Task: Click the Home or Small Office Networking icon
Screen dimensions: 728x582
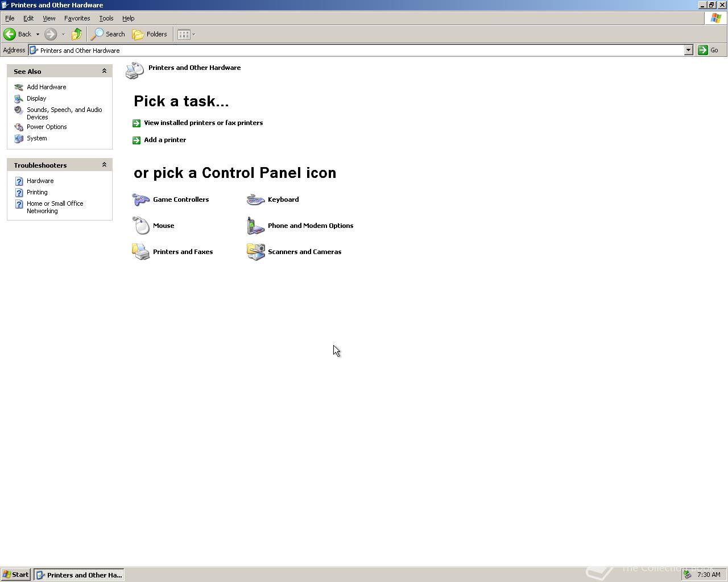Action: [19, 204]
